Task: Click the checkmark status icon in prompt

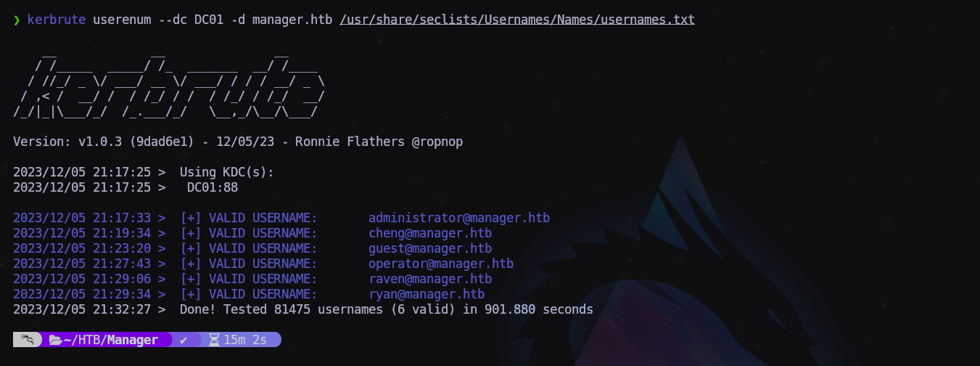Action: (184, 340)
